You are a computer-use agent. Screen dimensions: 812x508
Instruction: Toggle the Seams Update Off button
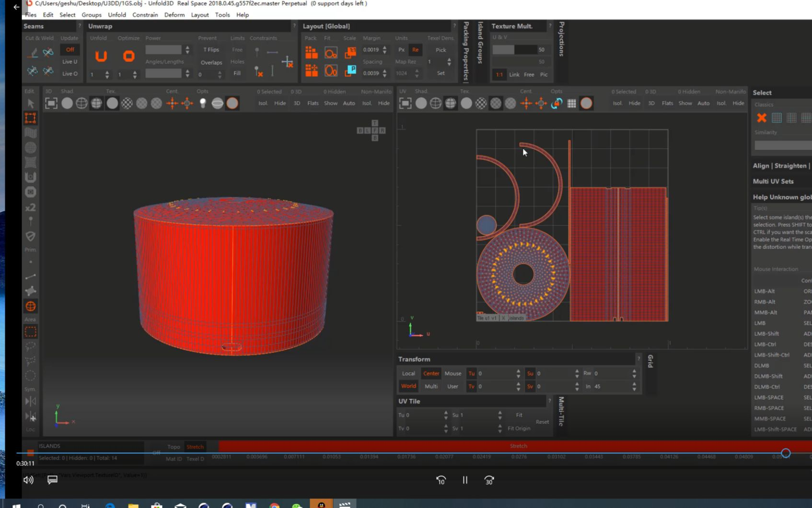(x=70, y=49)
